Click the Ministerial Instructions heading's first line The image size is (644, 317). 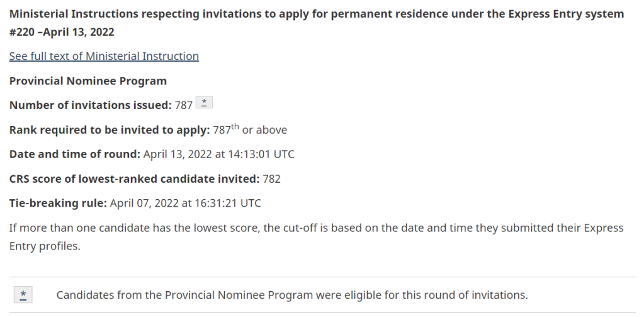pyautogui.click(x=316, y=14)
